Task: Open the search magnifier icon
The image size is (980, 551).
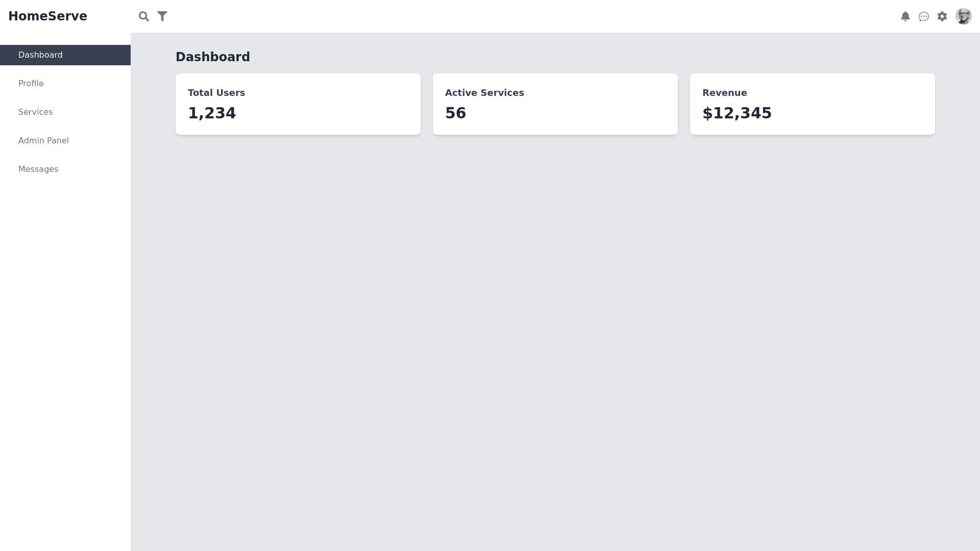Action: (x=144, y=16)
